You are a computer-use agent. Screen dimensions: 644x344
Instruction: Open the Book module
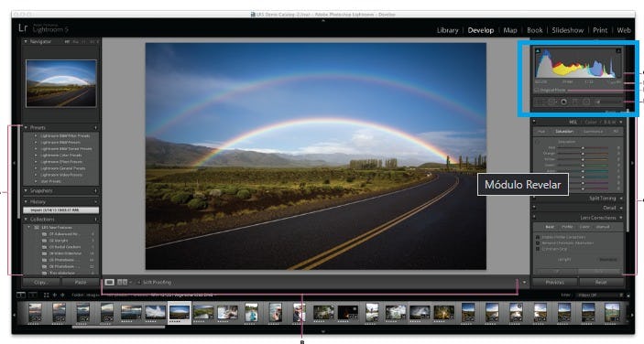click(534, 30)
